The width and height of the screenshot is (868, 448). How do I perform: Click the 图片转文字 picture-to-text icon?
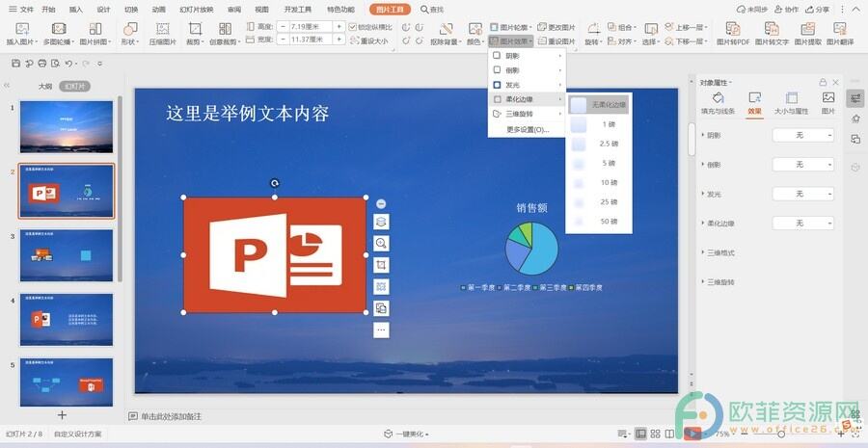772,29
